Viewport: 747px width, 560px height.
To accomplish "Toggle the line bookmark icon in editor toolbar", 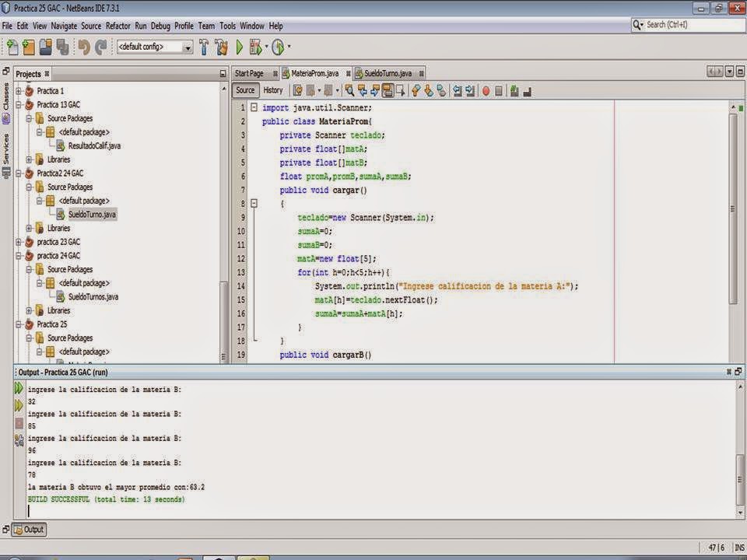I will (443, 90).
